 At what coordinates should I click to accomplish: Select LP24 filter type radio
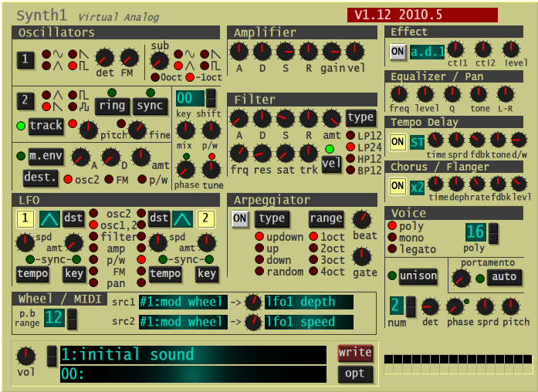pos(350,147)
